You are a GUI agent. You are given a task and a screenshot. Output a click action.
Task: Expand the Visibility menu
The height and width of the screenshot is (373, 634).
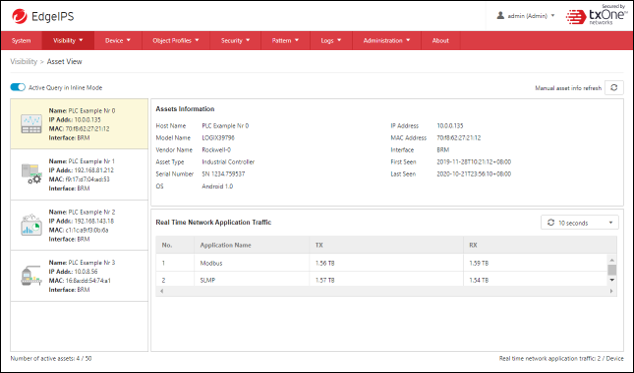pyautogui.click(x=68, y=40)
